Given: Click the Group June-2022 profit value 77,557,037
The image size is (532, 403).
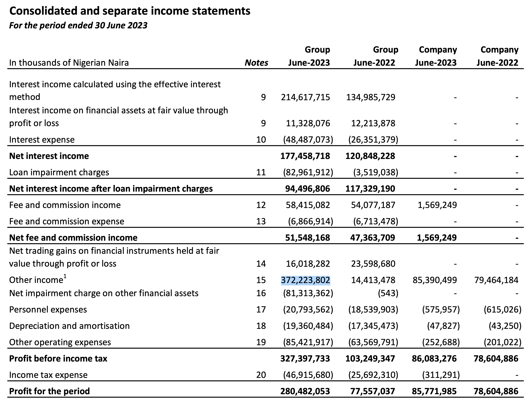Looking at the screenshot, I should (372, 391).
